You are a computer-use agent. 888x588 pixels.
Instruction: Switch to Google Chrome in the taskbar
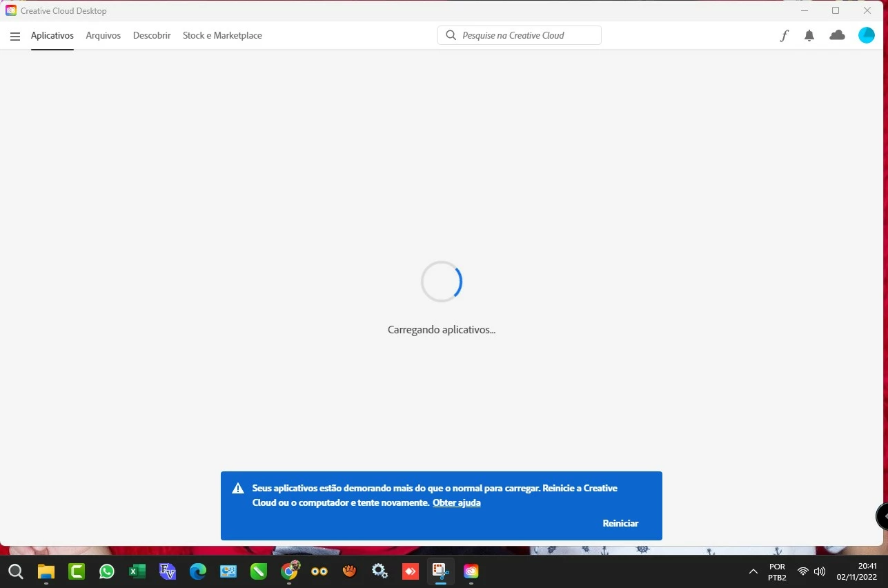click(x=289, y=571)
